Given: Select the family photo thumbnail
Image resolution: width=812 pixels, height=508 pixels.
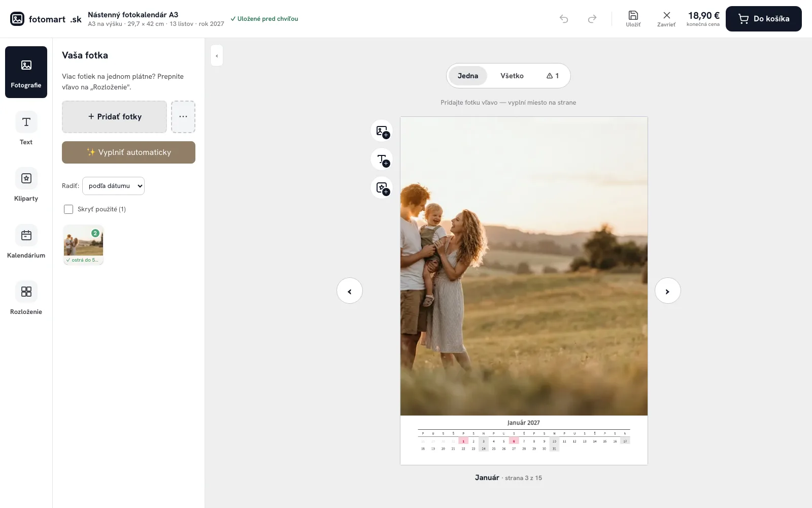Looking at the screenshot, I should 84,245.
